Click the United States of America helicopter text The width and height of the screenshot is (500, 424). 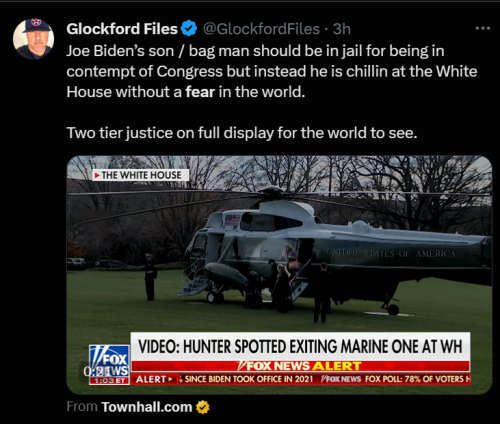391,253
